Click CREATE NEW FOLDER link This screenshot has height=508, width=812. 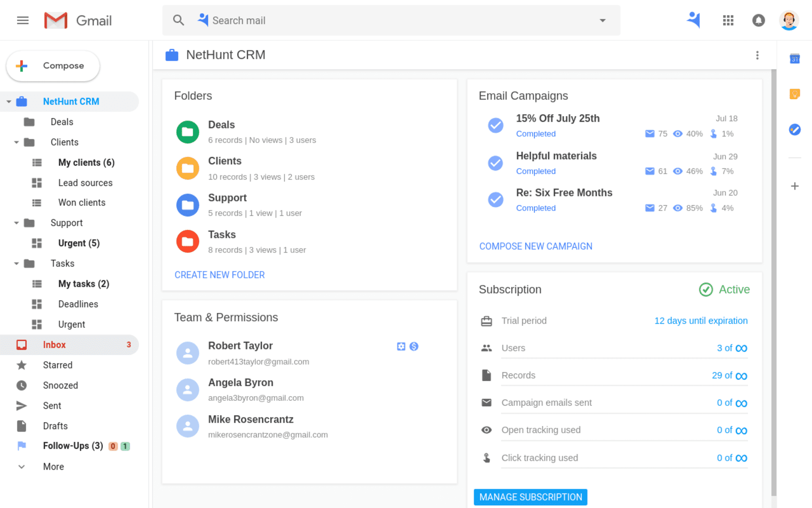coord(219,275)
